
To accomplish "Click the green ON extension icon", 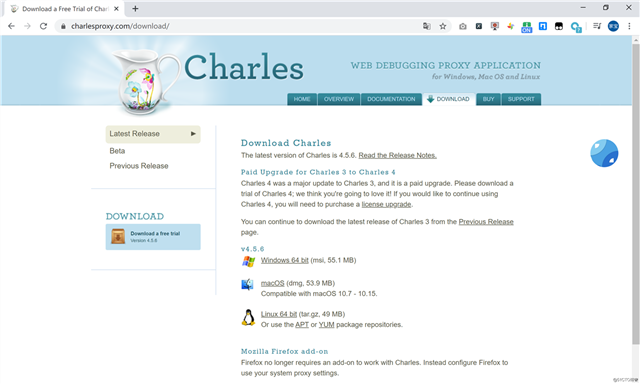I will pyautogui.click(x=527, y=27).
